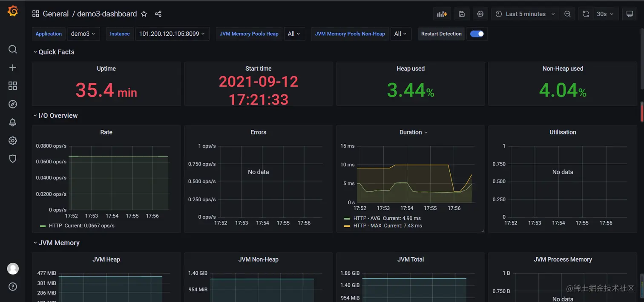The width and height of the screenshot is (644, 302).
Task: Open the Last 5 minutes time picker
Action: coord(525,14)
